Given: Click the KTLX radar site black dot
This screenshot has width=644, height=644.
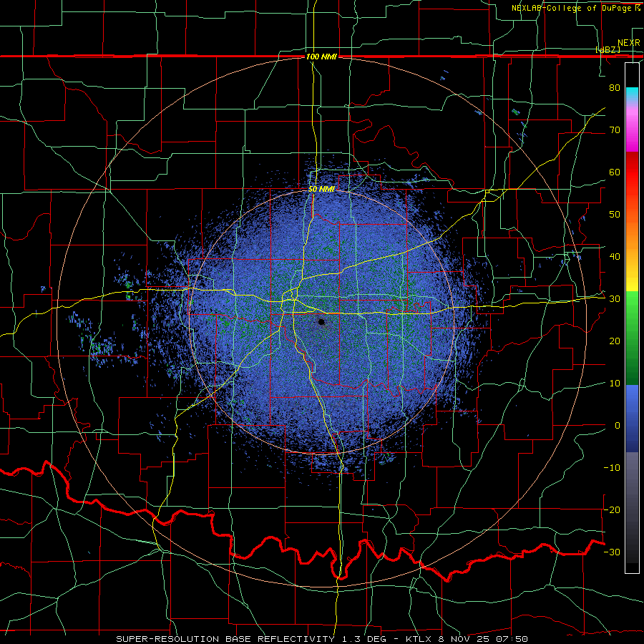Looking at the screenshot, I should [x=321, y=322].
